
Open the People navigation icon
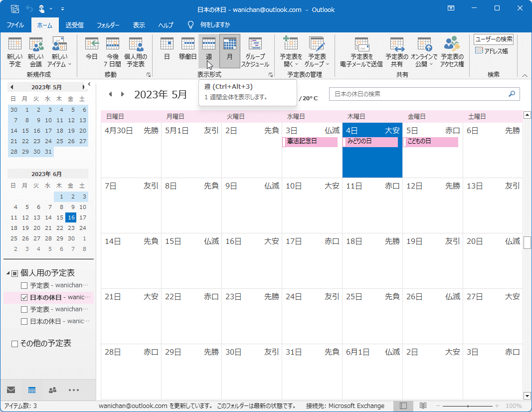pos(52,390)
